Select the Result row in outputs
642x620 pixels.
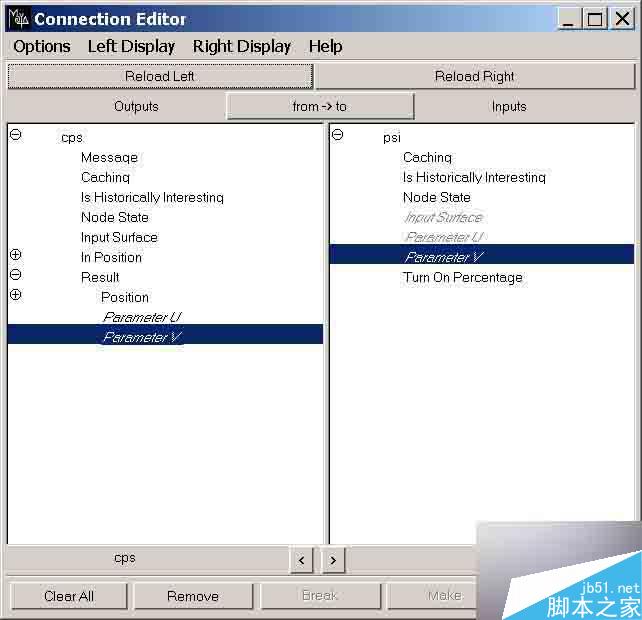tap(100, 278)
